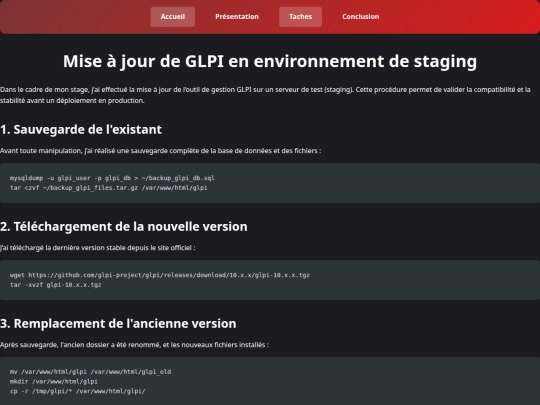Image resolution: width=540 pixels, height=405 pixels.
Task: Click heading '1. Sauvegarde de l'existant'
Action: (x=81, y=129)
